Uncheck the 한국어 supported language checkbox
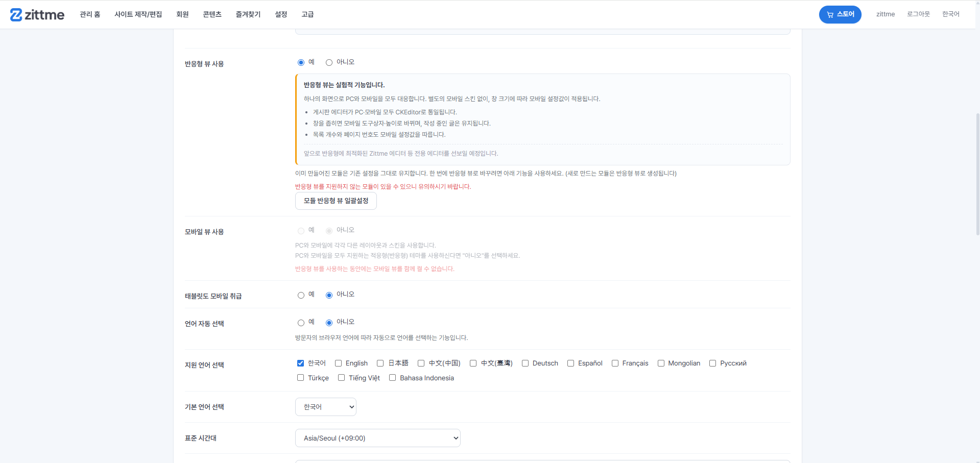Image resolution: width=980 pixels, height=463 pixels. pyautogui.click(x=300, y=363)
